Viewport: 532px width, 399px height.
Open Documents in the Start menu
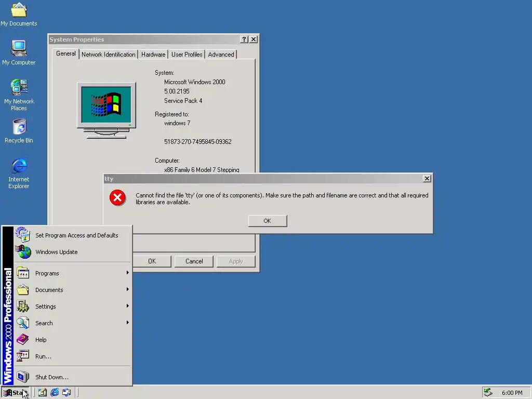click(x=73, y=290)
